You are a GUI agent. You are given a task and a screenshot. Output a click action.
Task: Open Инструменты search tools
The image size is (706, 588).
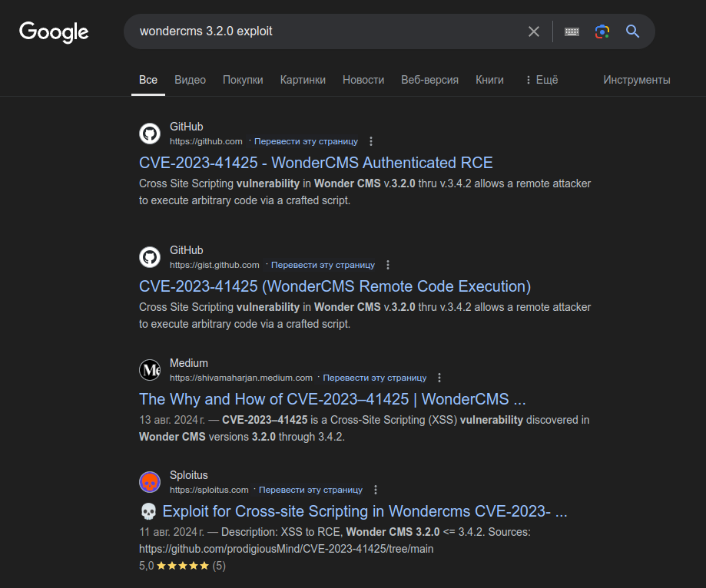(637, 80)
